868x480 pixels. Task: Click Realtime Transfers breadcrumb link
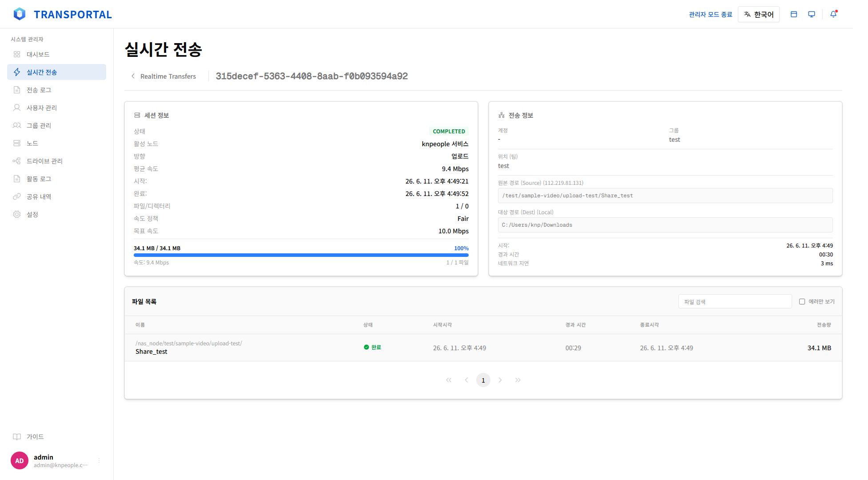click(168, 76)
